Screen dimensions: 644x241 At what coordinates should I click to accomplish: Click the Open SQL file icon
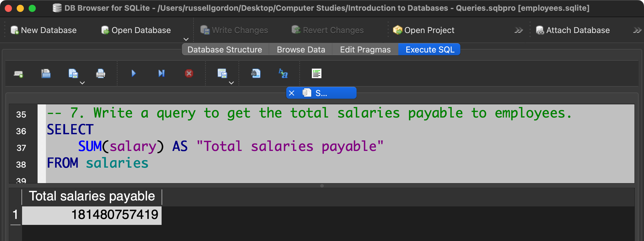pos(46,73)
